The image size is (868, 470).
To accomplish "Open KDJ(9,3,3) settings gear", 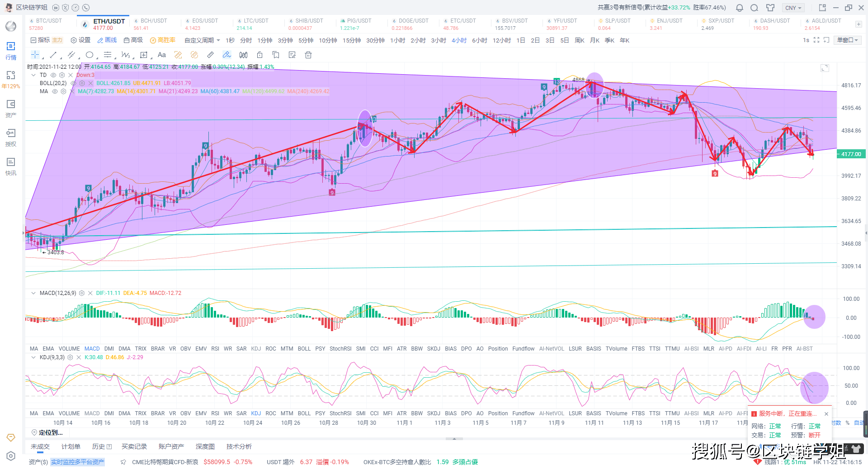I will (x=70, y=357).
